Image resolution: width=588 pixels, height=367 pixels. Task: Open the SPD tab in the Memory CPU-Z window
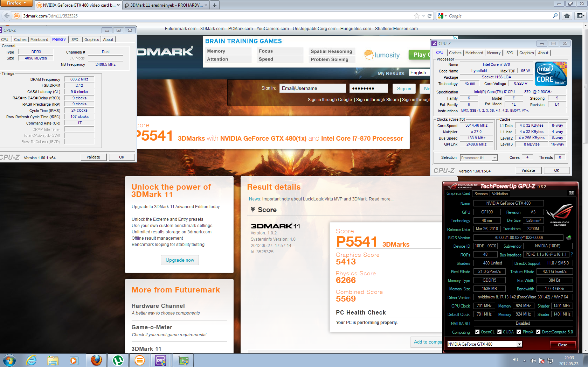tap(75, 40)
